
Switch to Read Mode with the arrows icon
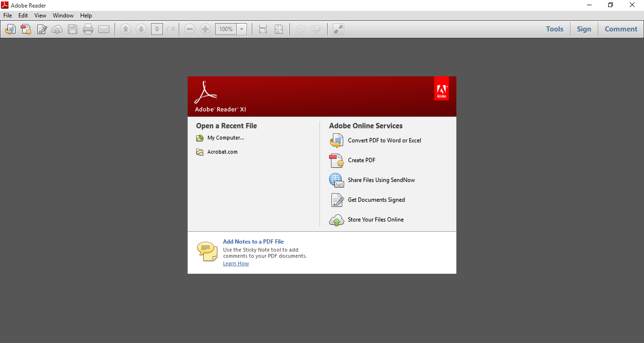338,29
